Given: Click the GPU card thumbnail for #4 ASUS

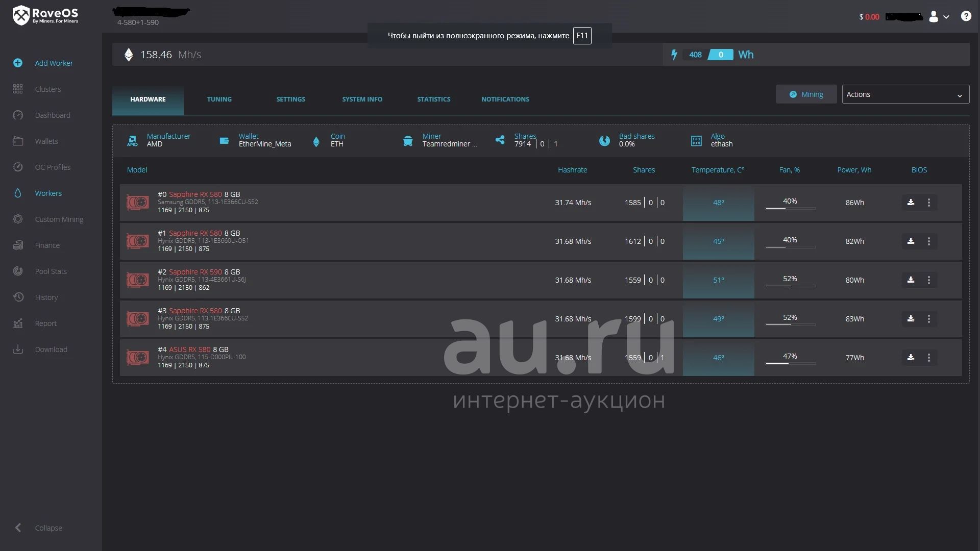Looking at the screenshot, I should (138, 358).
